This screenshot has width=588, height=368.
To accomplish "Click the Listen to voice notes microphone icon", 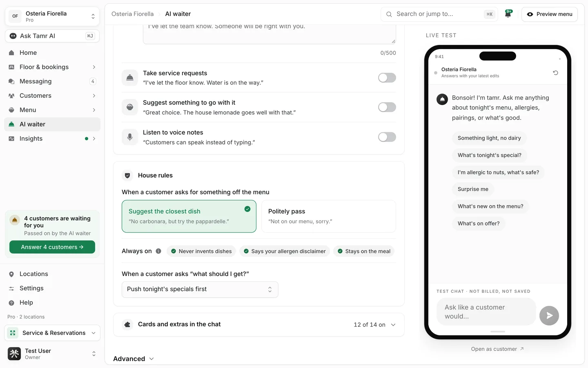I will pos(130,137).
